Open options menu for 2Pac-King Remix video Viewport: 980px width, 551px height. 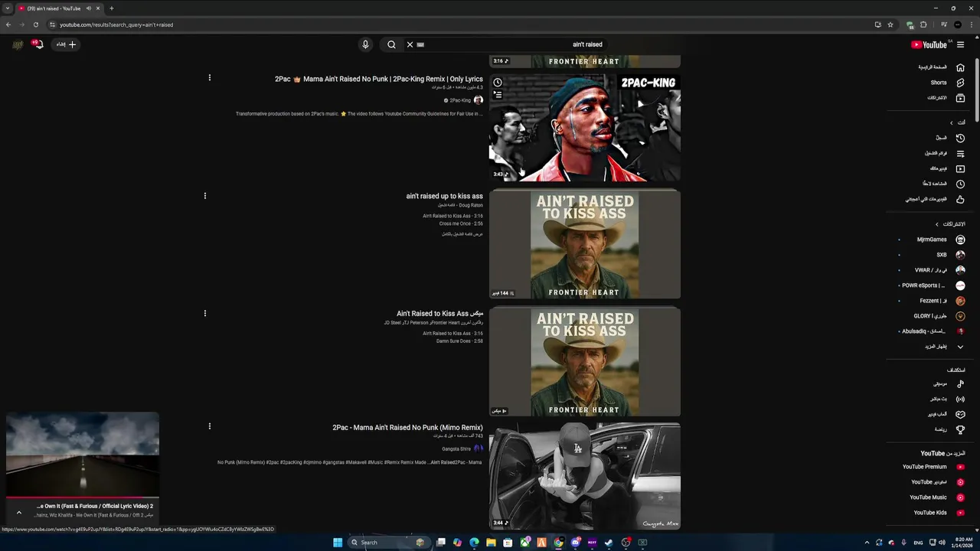tap(209, 77)
